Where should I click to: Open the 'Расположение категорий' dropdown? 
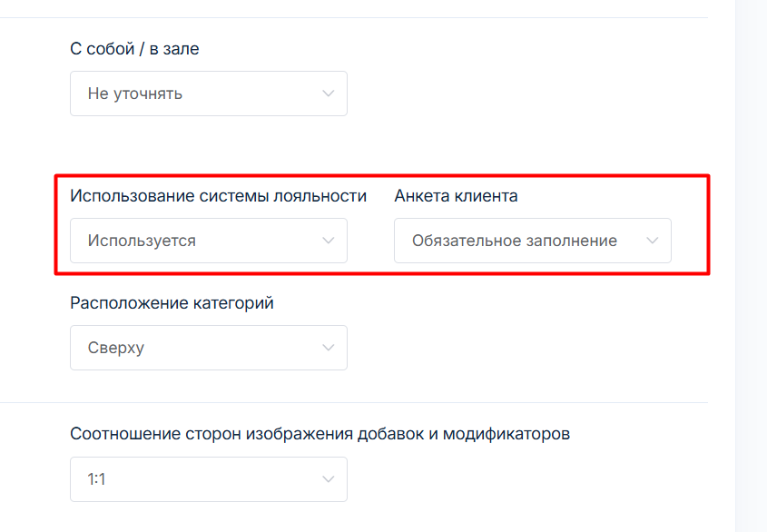pos(208,348)
